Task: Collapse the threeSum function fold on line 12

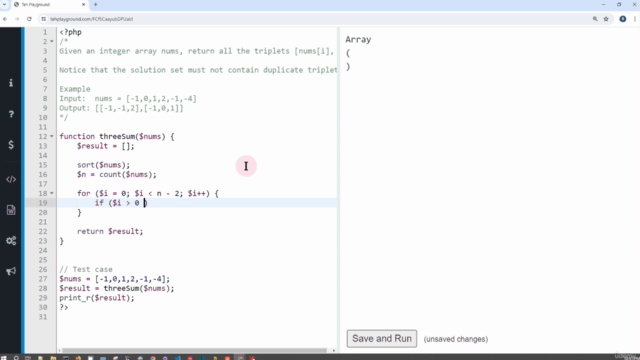Action: click(52, 136)
